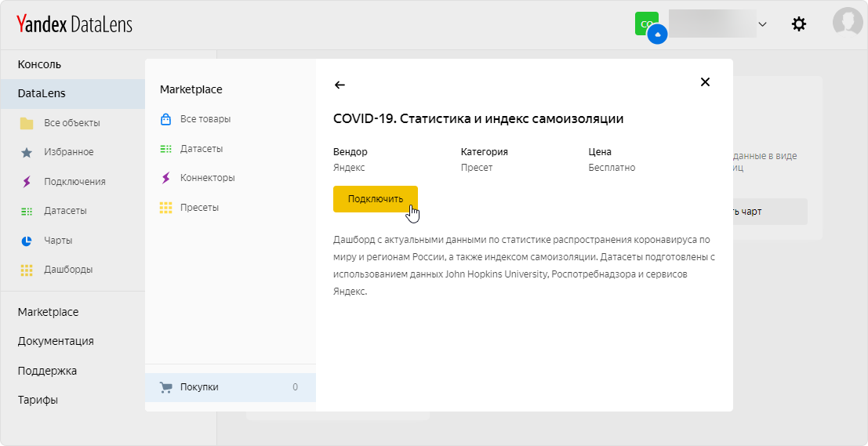Select Датасеты in Marketplace sidebar
This screenshot has height=446, width=868.
[x=201, y=149]
